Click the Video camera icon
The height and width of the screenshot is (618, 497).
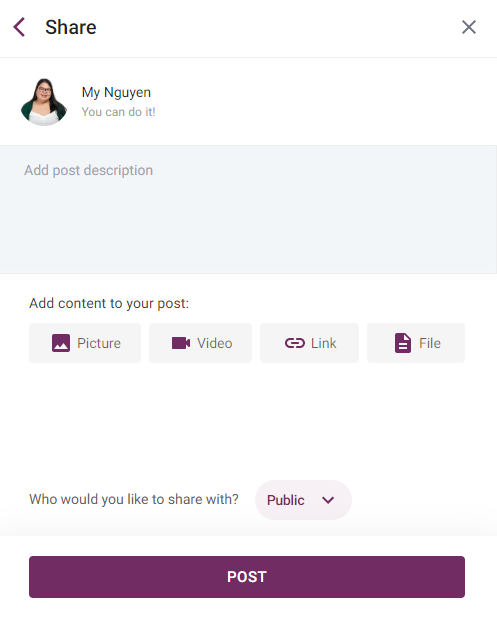(x=181, y=343)
